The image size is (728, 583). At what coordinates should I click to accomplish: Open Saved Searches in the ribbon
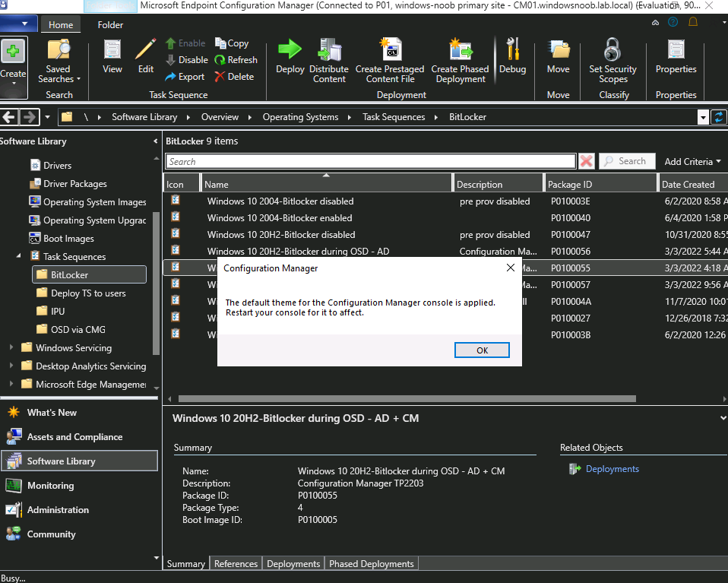pyautogui.click(x=59, y=62)
